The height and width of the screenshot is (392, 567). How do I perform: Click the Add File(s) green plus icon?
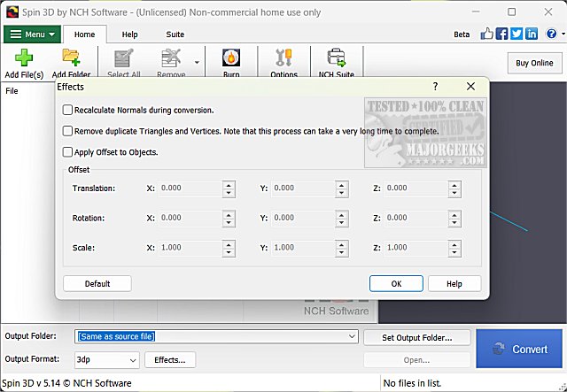click(24, 58)
